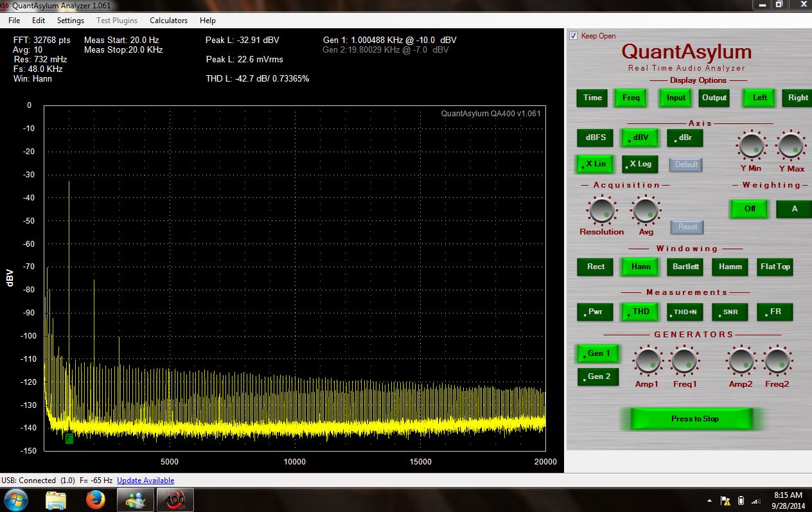This screenshot has height=512, width=812.
Task: Select the Left channel button
Action: pyautogui.click(x=759, y=98)
